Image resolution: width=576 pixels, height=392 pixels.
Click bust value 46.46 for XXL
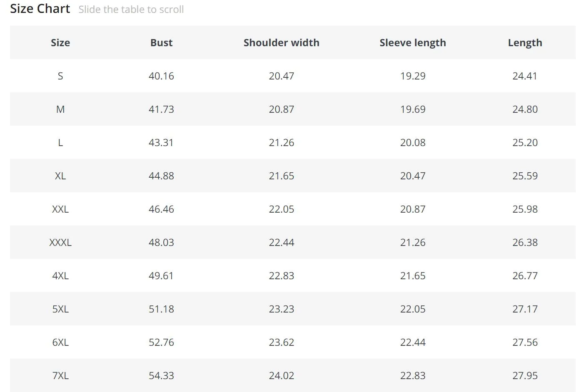pos(161,209)
